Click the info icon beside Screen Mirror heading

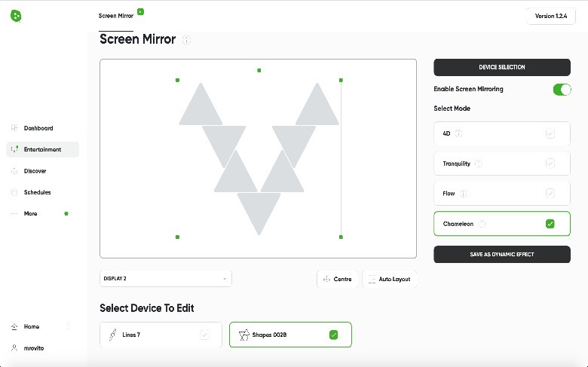pos(186,40)
